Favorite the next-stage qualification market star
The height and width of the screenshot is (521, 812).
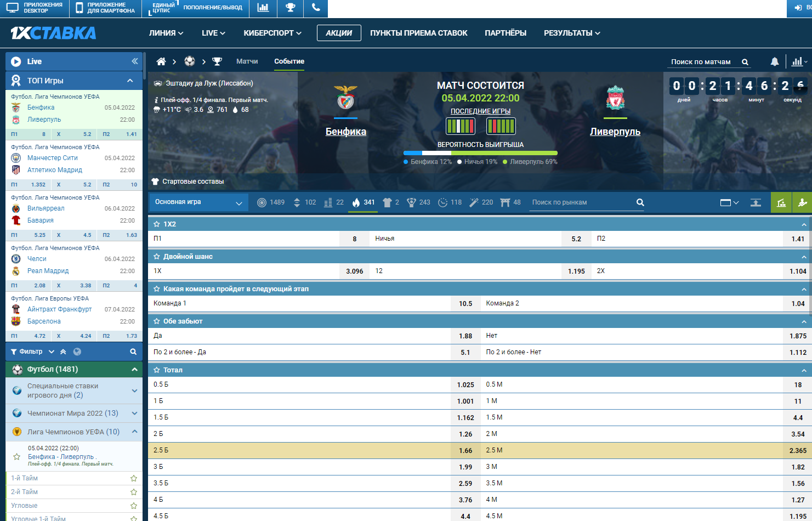(x=157, y=289)
